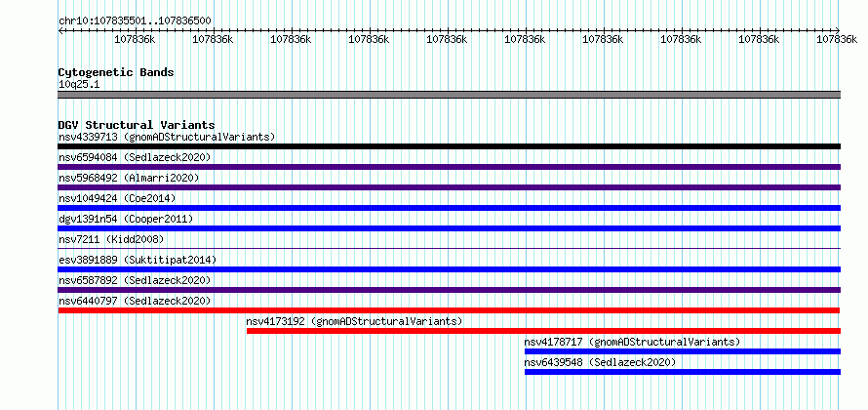The image size is (868, 410).
Task: Click the 10q25.1 band label
Action: point(79,85)
